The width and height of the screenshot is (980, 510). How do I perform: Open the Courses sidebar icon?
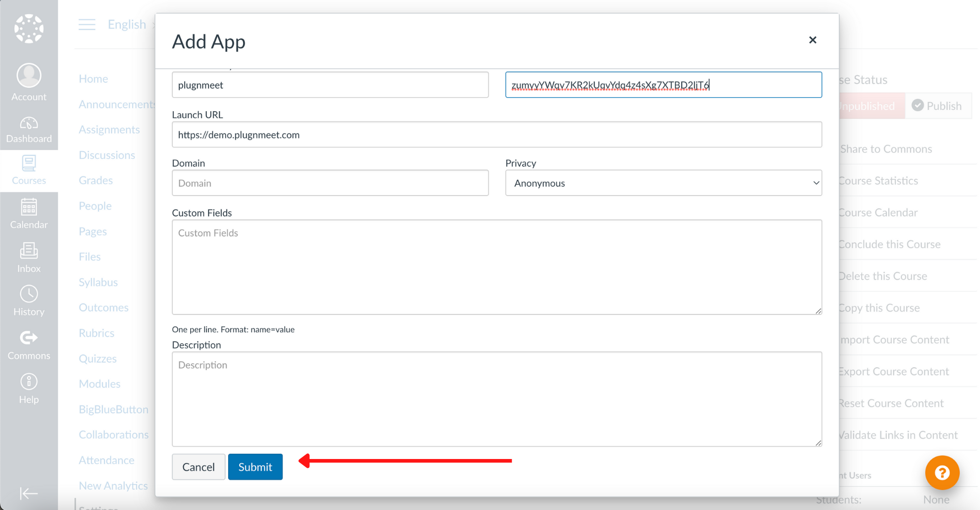(x=29, y=170)
